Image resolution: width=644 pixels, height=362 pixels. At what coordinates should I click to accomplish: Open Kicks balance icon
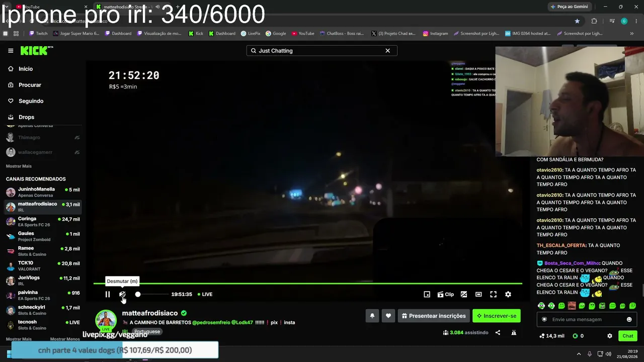[x=575, y=336]
